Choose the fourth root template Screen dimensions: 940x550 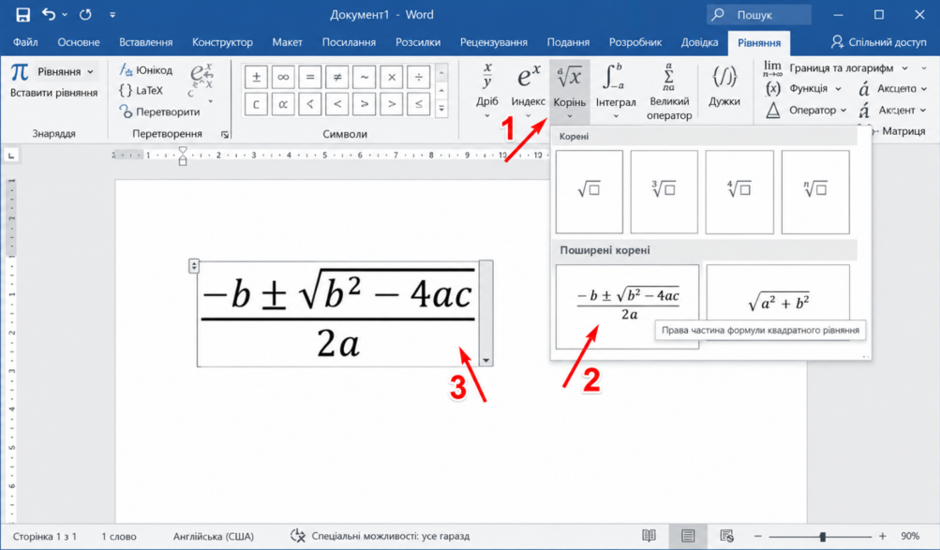pos(739,191)
